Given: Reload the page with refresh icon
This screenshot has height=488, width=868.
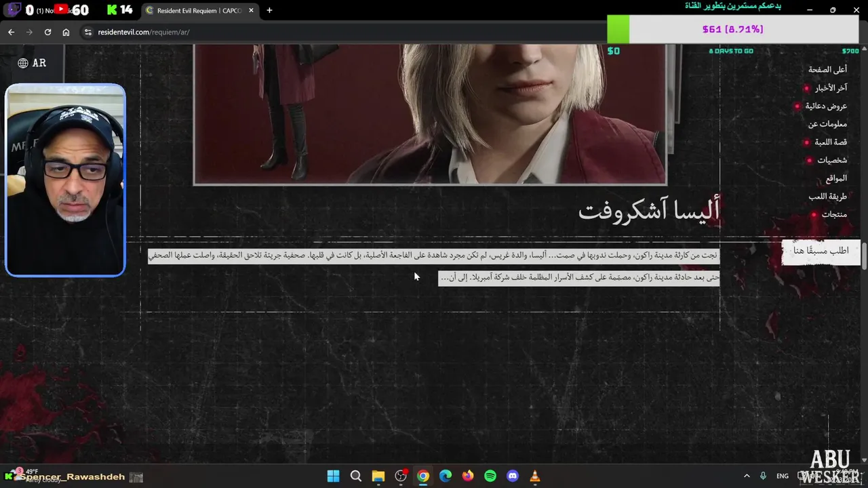Looking at the screenshot, I should tap(47, 32).
